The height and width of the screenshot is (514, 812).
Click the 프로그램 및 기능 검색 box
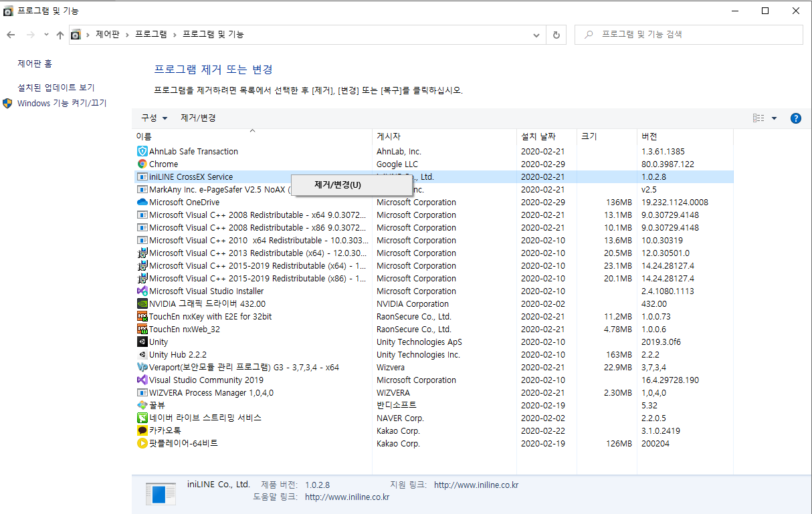click(x=689, y=35)
